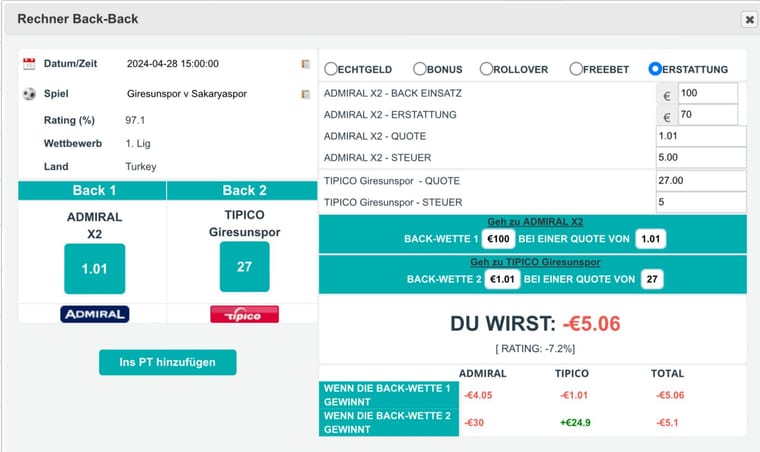Open the Geh zu ADMIRAL X2 link
The image size is (760, 452).
535,222
